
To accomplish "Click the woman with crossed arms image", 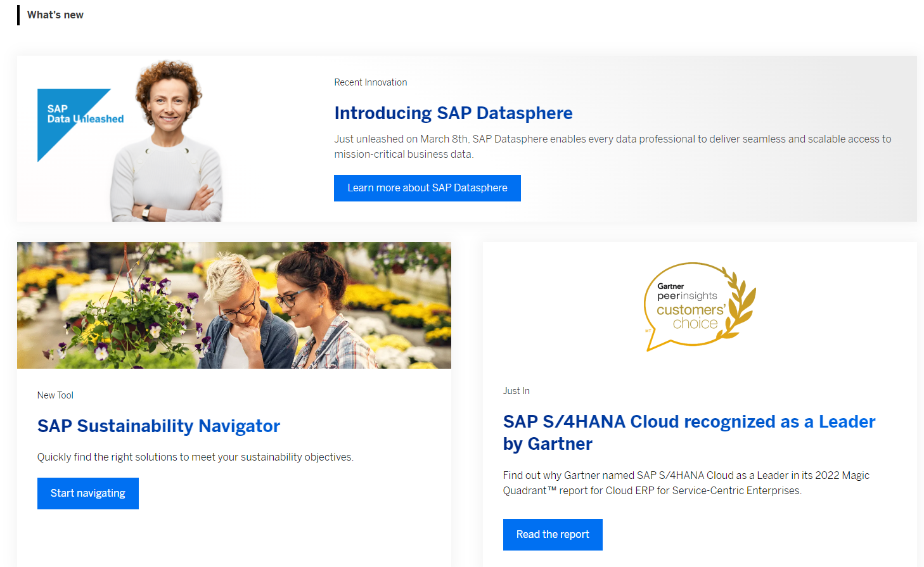I will coord(168,141).
